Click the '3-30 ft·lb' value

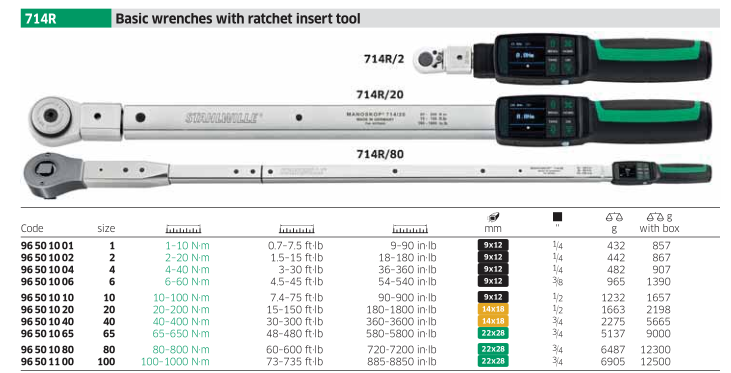[x=301, y=270]
